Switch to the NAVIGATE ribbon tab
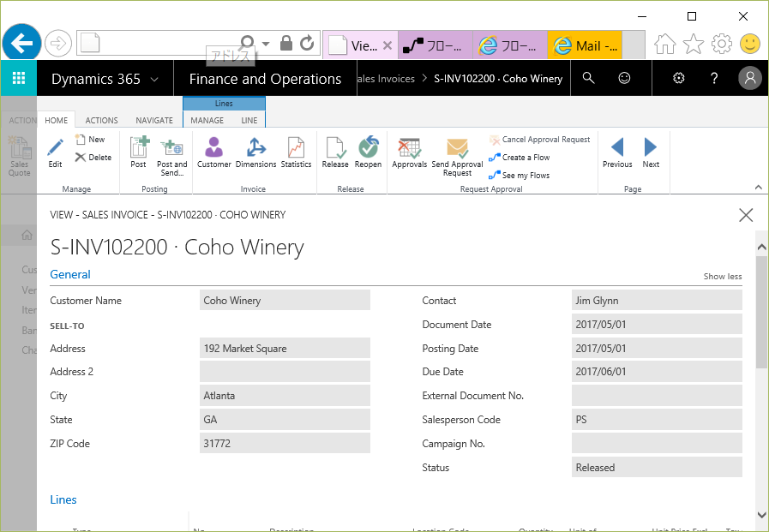The image size is (769, 532). pyautogui.click(x=154, y=121)
